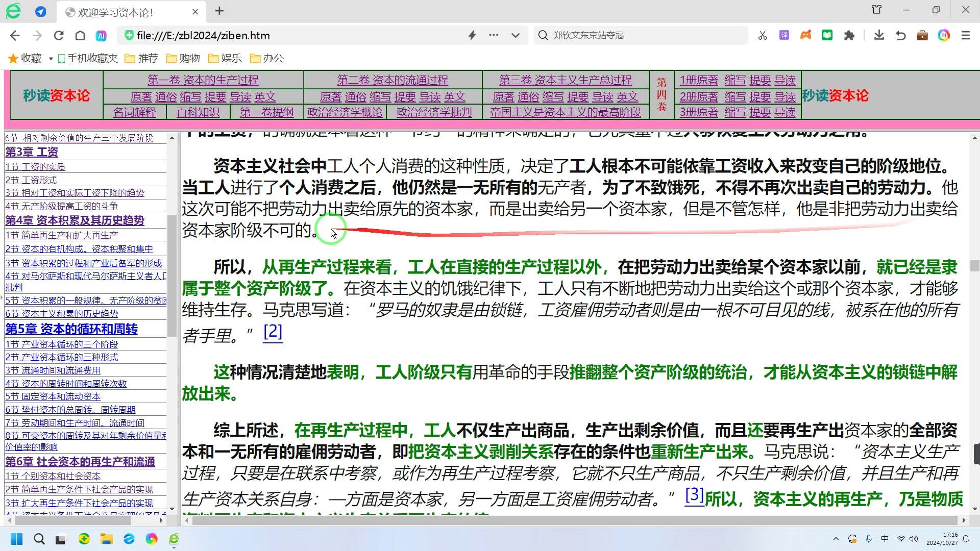Open the purple translate extension icon
Viewport: 980px width, 551px height.
[x=784, y=35]
